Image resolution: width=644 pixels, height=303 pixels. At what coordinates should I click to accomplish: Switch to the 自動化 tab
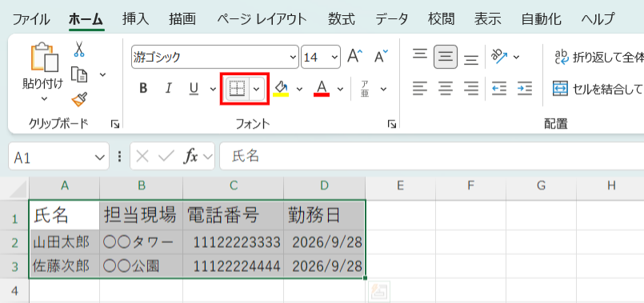pyautogui.click(x=541, y=19)
